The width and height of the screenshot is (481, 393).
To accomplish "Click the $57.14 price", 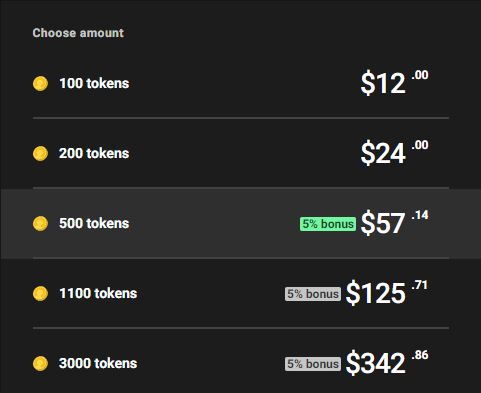I will pyautogui.click(x=394, y=222).
